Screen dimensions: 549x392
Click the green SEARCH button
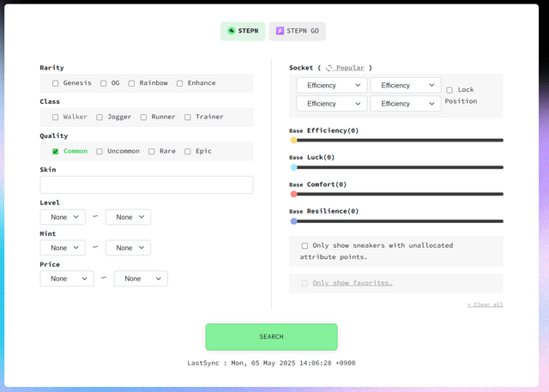(x=271, y=337)
